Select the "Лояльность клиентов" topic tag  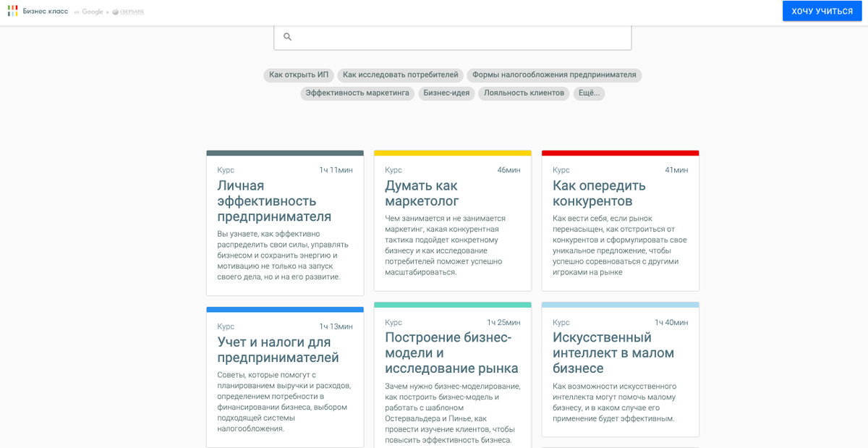(x=523, y=93)
